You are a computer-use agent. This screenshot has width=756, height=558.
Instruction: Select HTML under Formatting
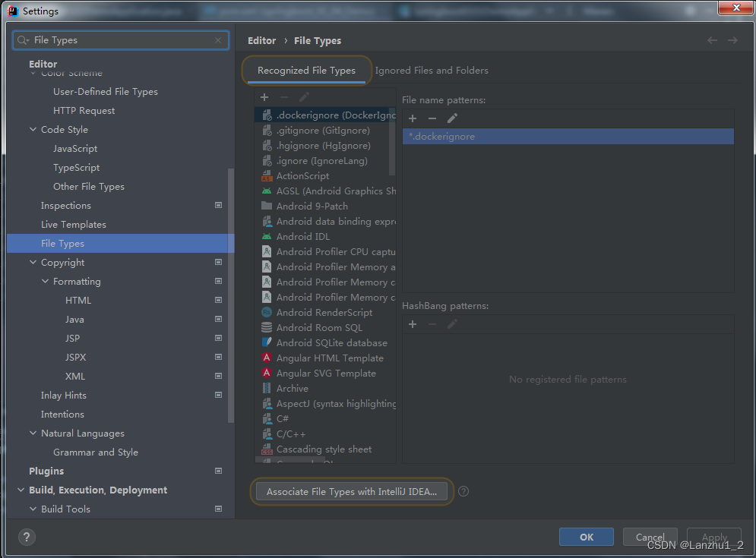78,301
